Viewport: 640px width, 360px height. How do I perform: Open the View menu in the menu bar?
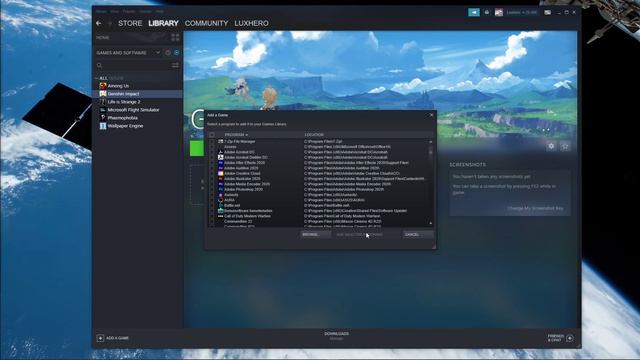click(x=115, y=11)
